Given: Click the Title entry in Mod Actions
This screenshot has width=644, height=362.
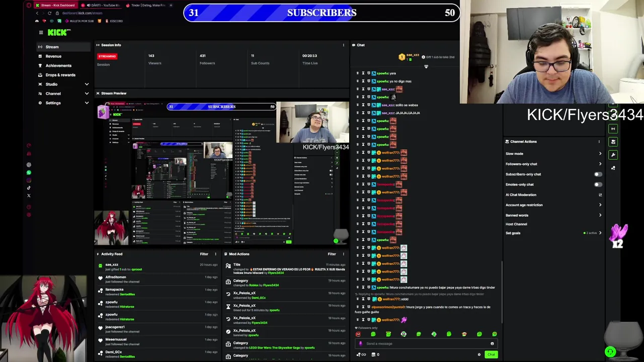Looking at the screenshot, I should pyautogui.click(x=285, y=268).
